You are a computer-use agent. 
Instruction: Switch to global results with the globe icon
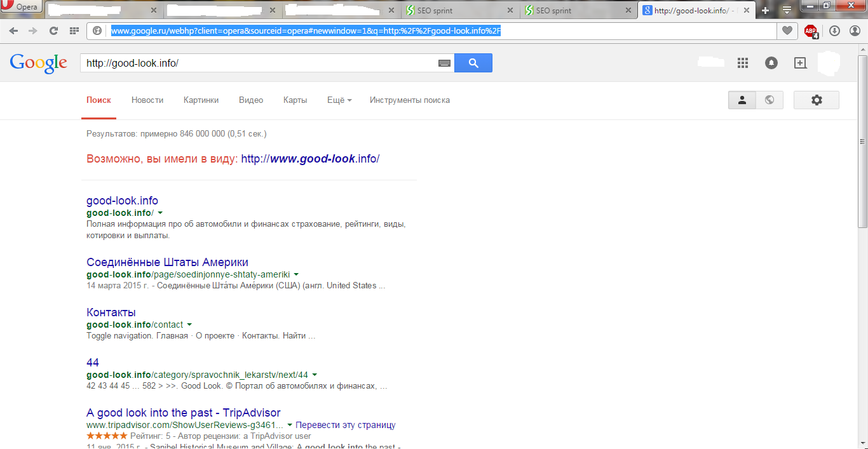770,100
